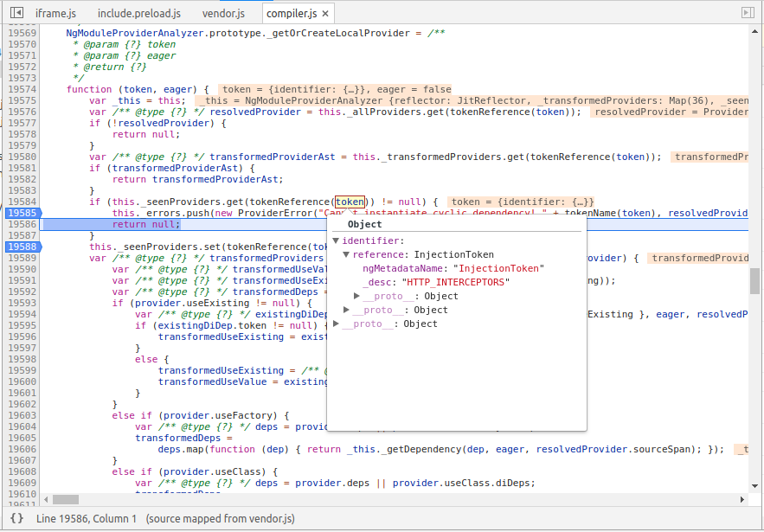Click the Object header of the tooltip

click(x=364, y=224)
